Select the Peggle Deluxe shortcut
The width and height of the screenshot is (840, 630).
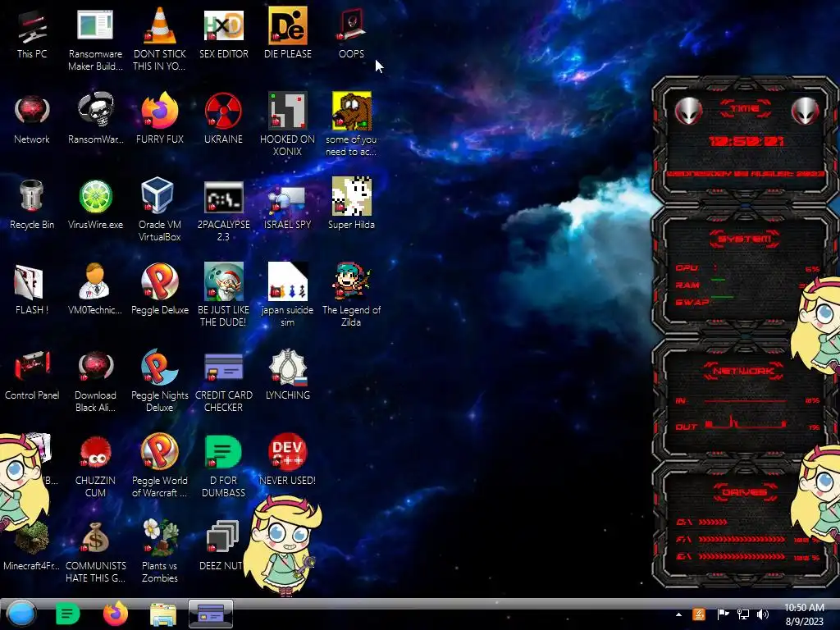pos(160,281)
